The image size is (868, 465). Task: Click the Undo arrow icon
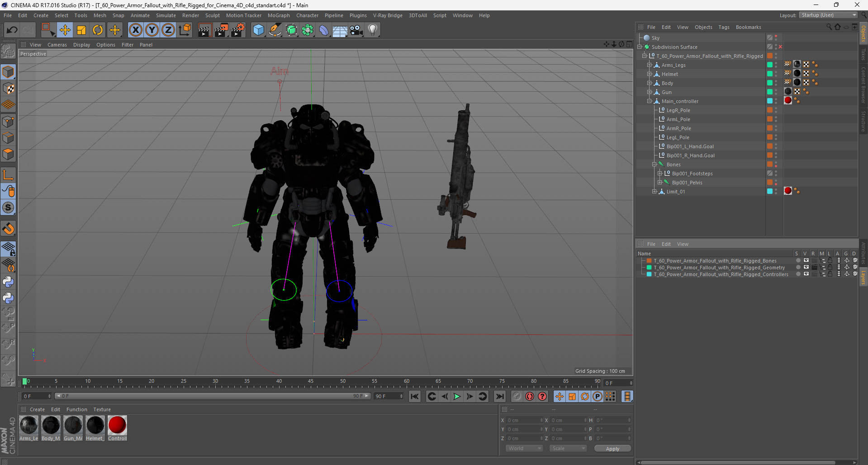point(12,30)
